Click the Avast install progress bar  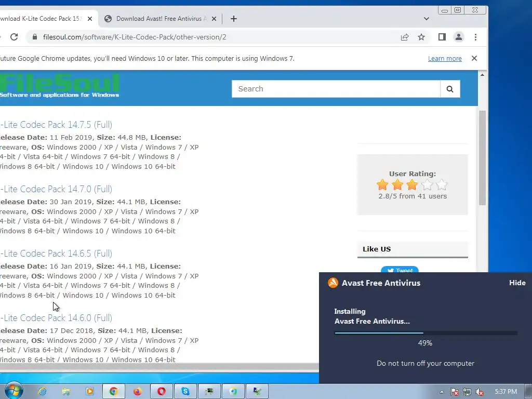(426, 333)
